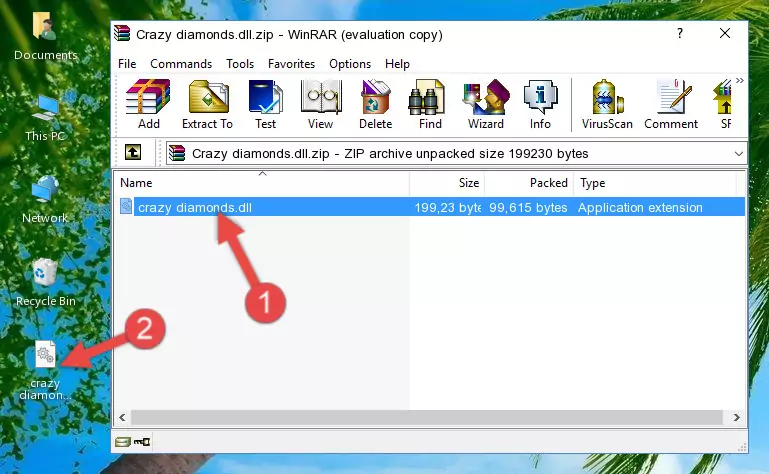
Task: Open the File menu
Action: click(x=127, y=64)
